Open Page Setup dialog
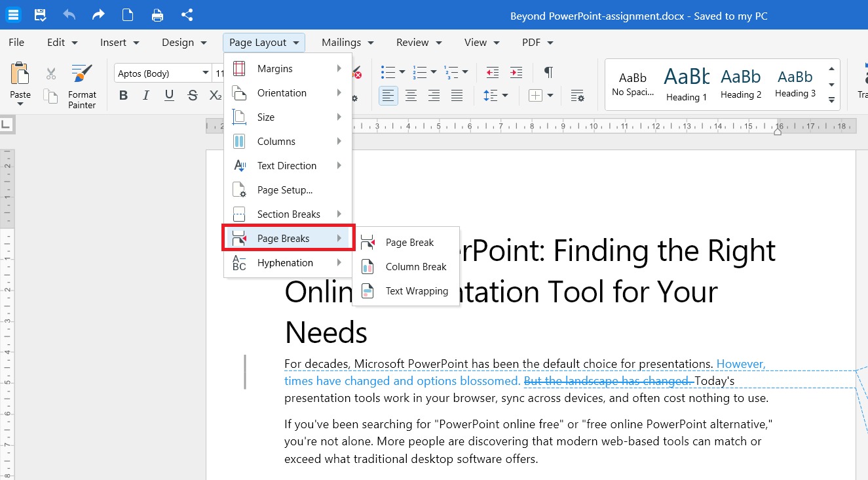The height and width of the screenshot is (480, 868). pyautogui.click(x=288, y=190)
